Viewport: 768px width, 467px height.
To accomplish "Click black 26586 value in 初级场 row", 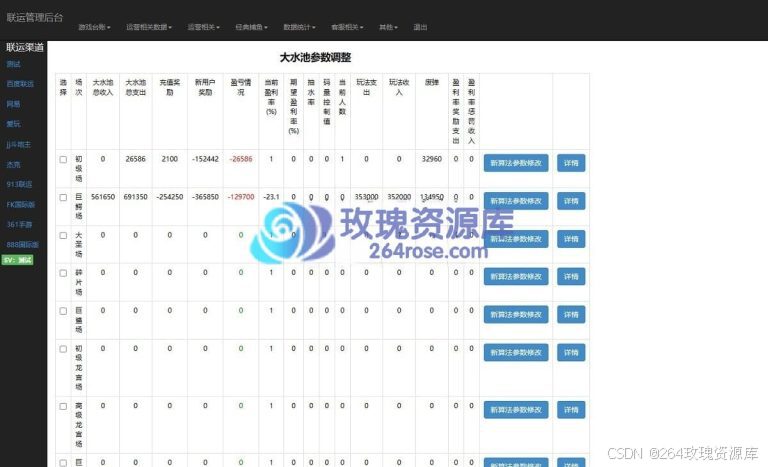I will (x=136, y=159).
